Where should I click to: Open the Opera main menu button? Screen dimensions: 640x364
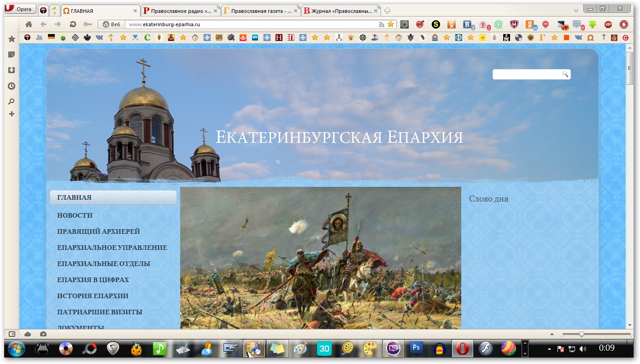[x=21, y=10]
